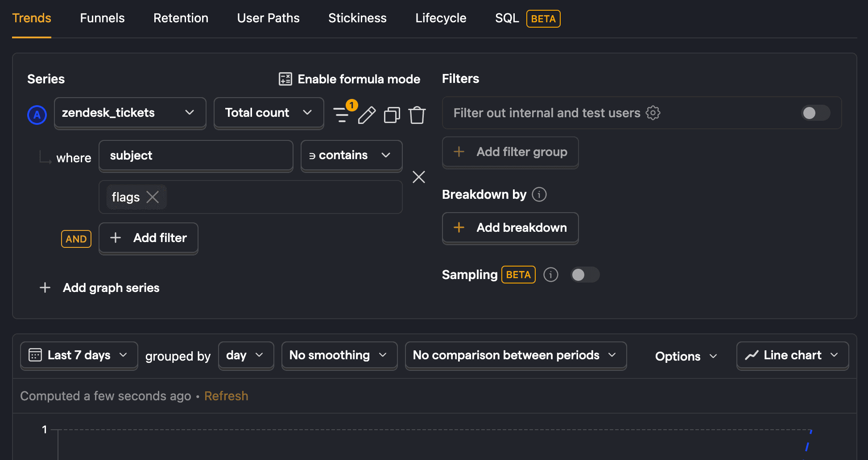
Task: Open the internal users filter settings gear
Action: click(653, 113)
